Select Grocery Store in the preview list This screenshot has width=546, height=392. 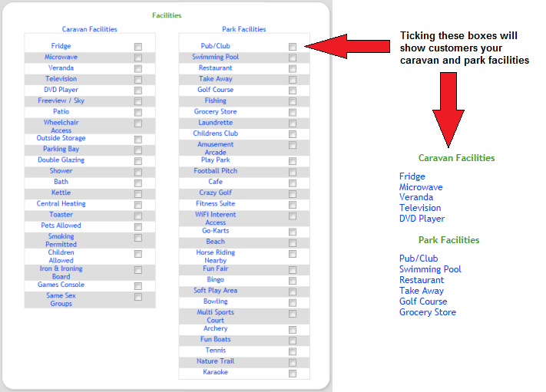point(428,312)
